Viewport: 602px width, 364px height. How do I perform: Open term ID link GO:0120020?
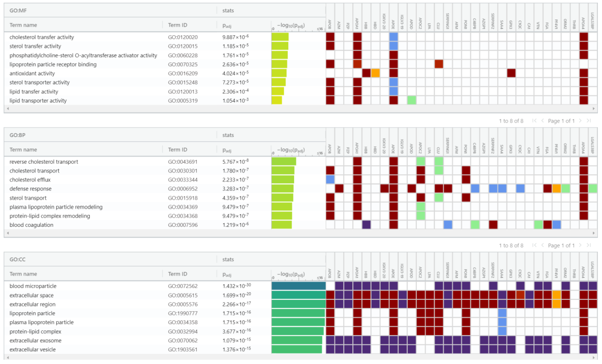(x=183, y=37)
